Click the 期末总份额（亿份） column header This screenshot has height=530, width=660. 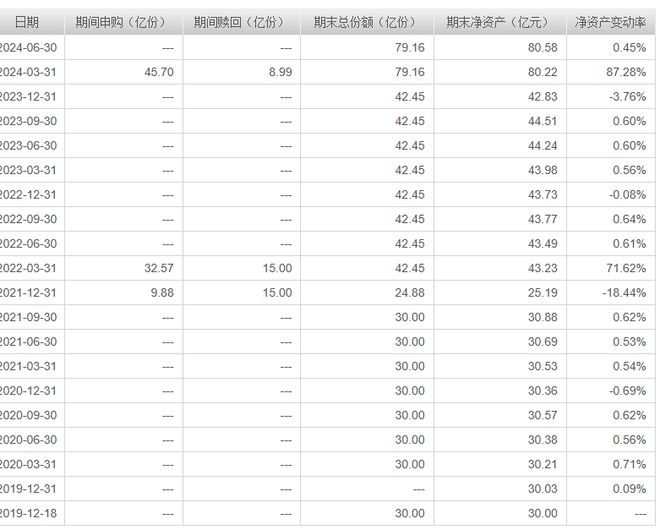(367, 22)
